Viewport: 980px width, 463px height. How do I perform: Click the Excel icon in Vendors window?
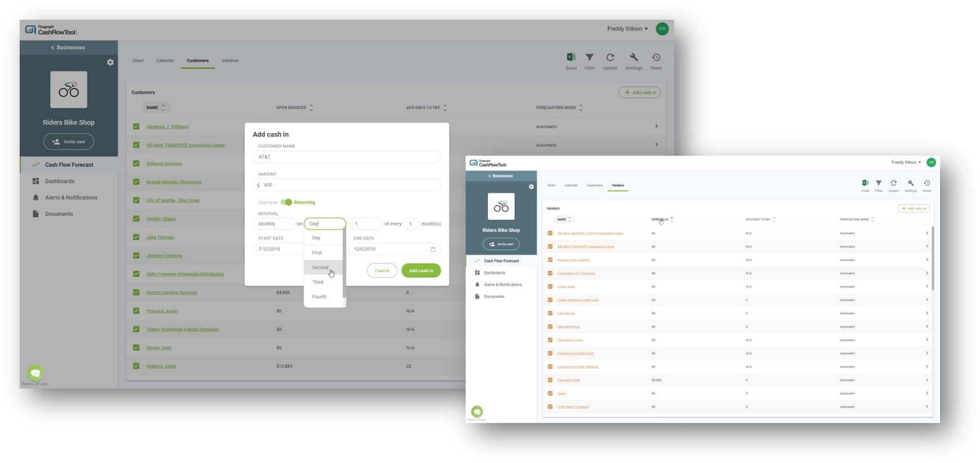pos(865,183)
